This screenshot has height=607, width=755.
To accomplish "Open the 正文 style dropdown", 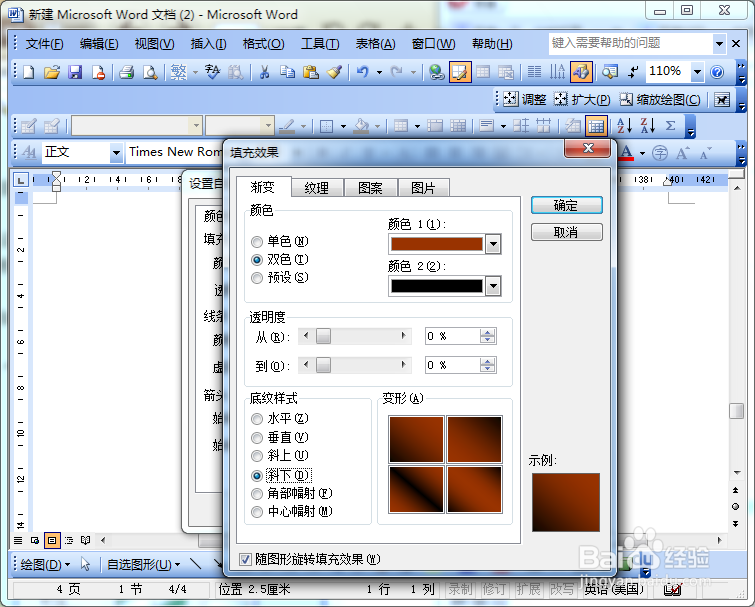I will 116,153.
